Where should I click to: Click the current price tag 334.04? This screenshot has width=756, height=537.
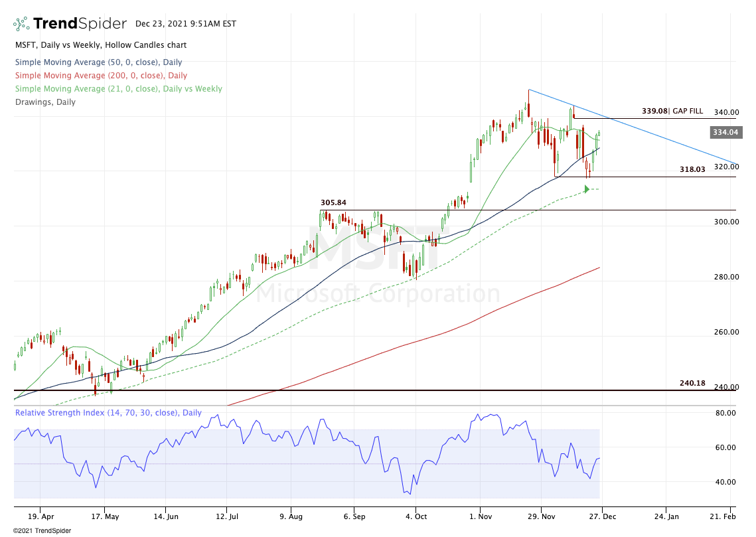[x=726, y=132]
